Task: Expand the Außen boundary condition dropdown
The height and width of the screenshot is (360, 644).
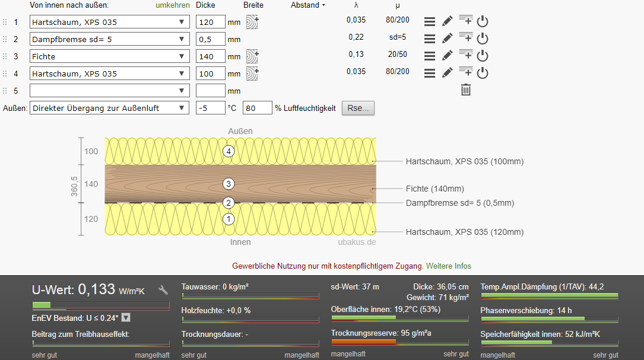Action: (x=181, y=109)
